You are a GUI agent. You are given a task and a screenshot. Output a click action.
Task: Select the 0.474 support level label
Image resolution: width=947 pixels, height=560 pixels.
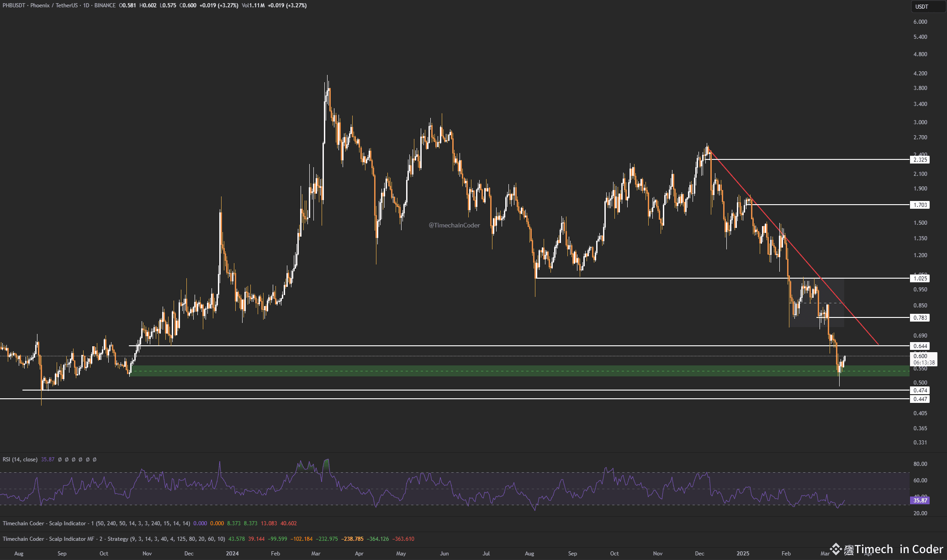pos(920,391)
